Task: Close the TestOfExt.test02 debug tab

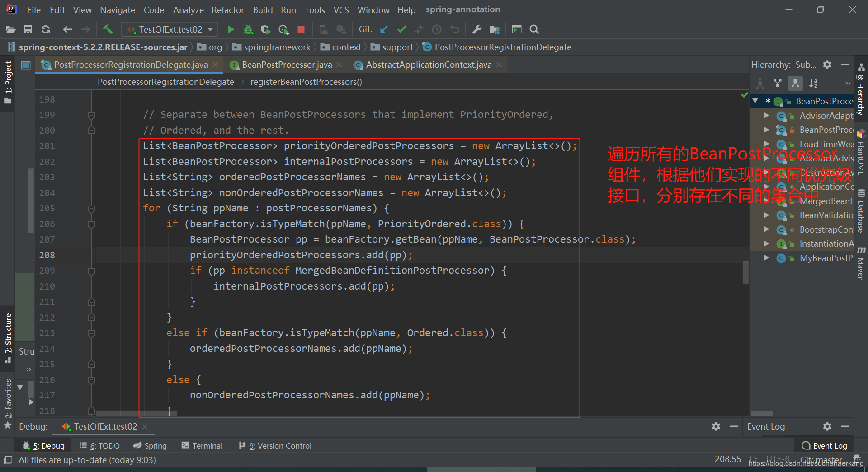Action: tap(145, 426)
